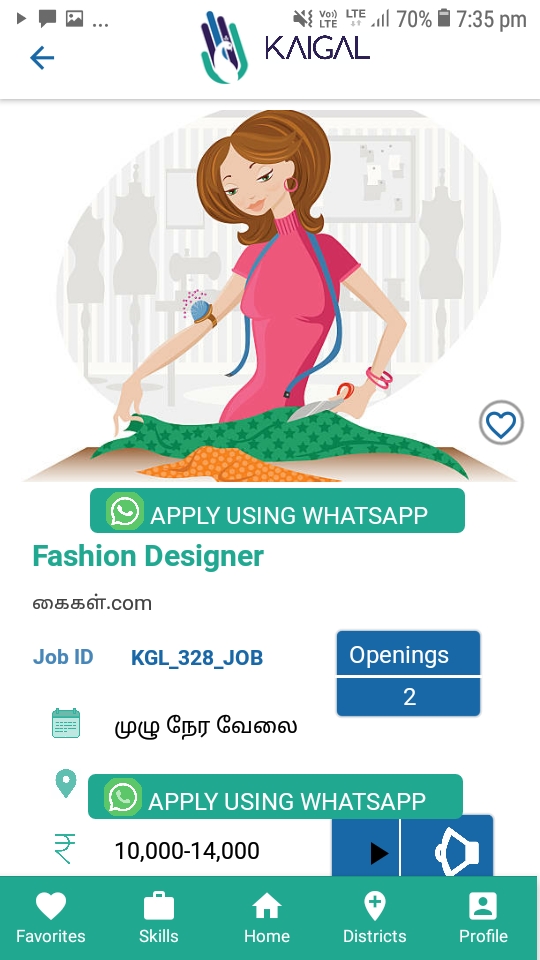Image resolution: width=540 pixels, height=960 pixels.
Task: Tap the Fashion Designer illustration
Action: [270, 296]
